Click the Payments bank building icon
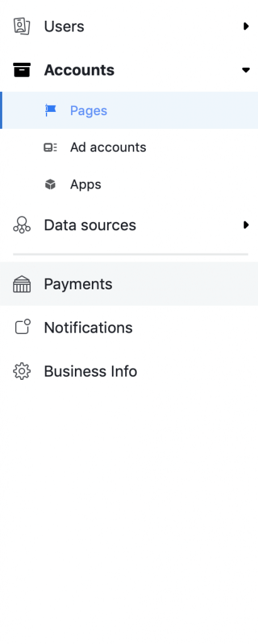The width and height of the screenshot is (258, 644). (22, 284)
